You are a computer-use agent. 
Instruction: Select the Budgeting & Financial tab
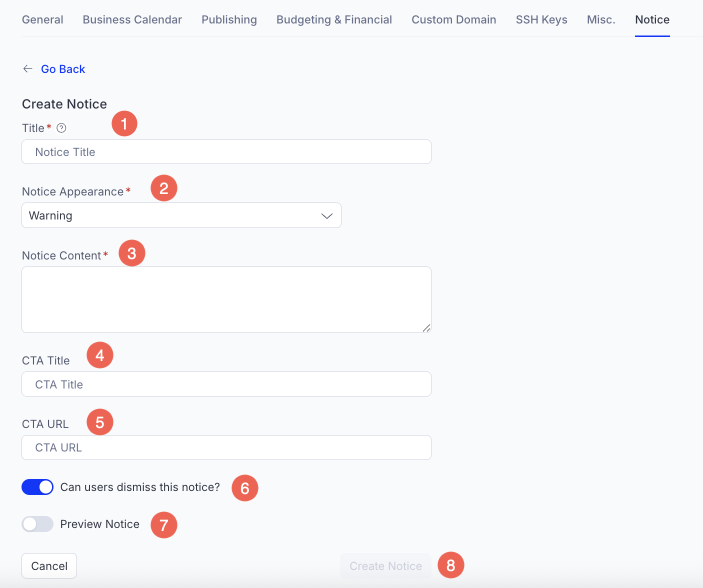[334, 19]
